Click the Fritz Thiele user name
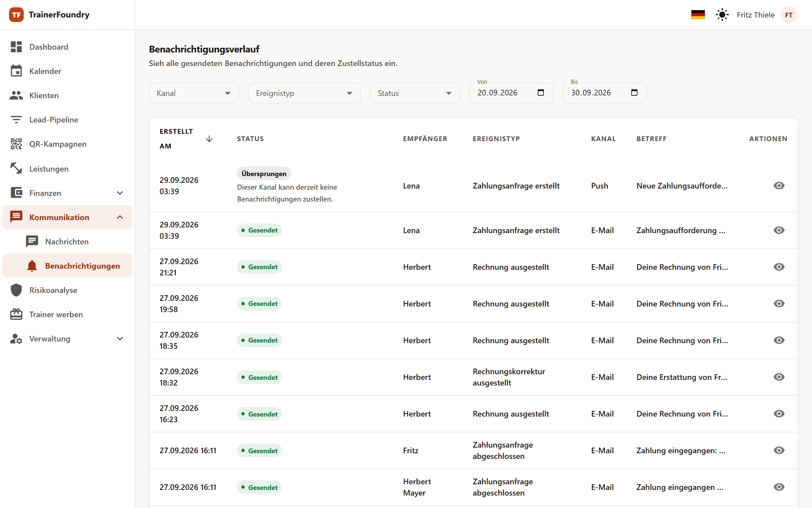Viewport: 812px width, 508px height. coord(756,15)
